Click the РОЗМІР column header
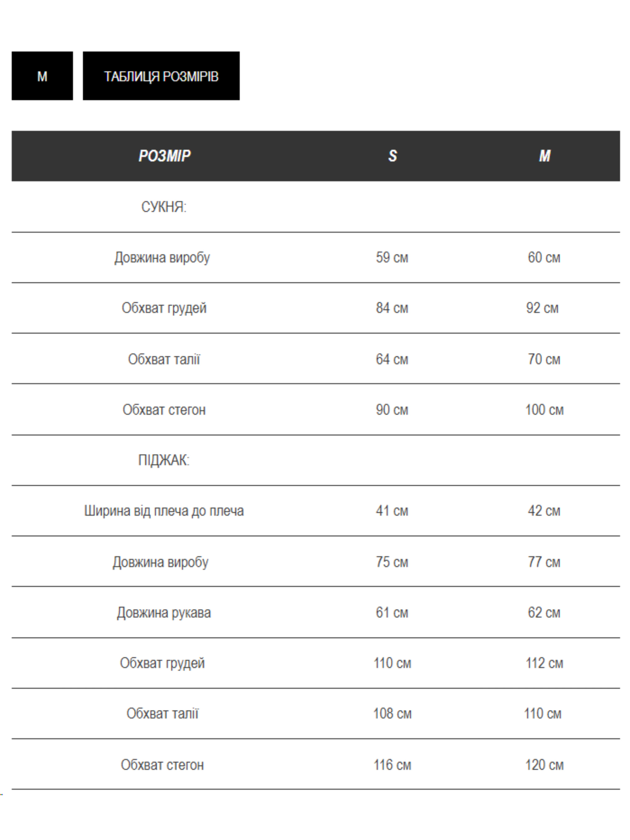The width and height of the screenshot is (630, 840). tap(164, 156)
